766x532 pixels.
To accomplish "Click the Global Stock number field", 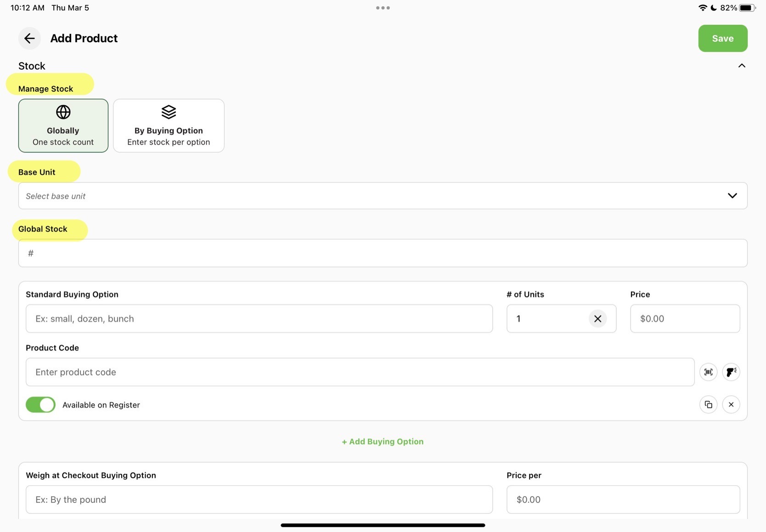I will click(383, 253).
